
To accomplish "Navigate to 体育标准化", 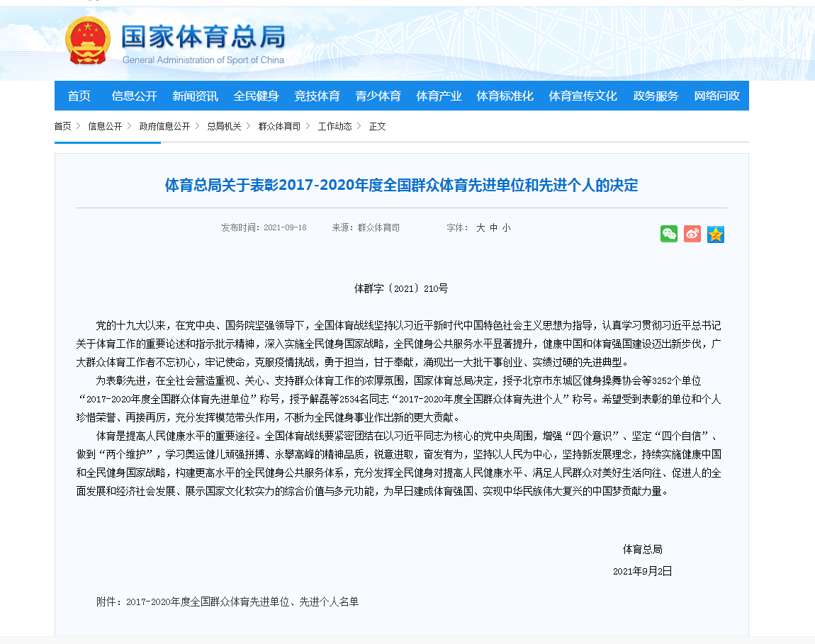I will click(x=505, y=96).
